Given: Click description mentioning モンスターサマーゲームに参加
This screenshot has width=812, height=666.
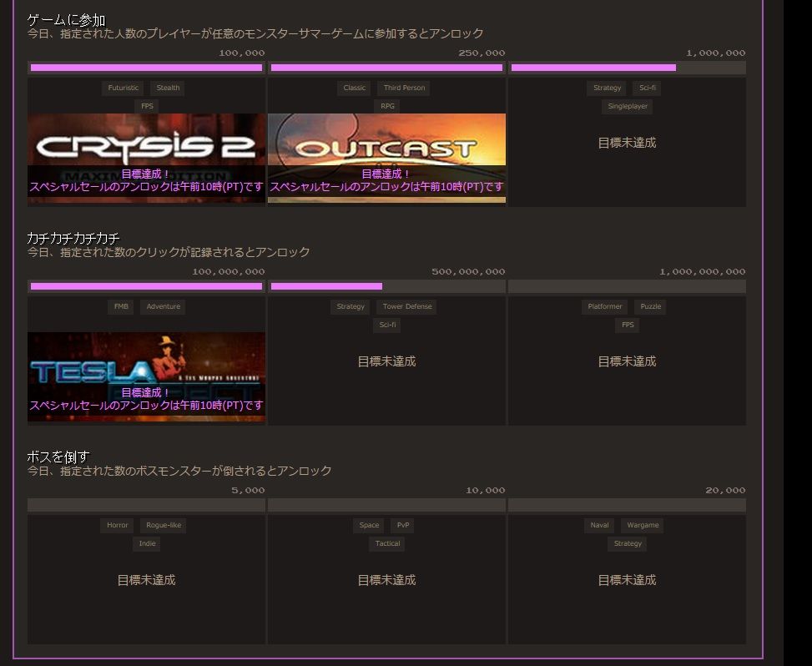Looking at the screenshot, I should (x=255, y=33).
